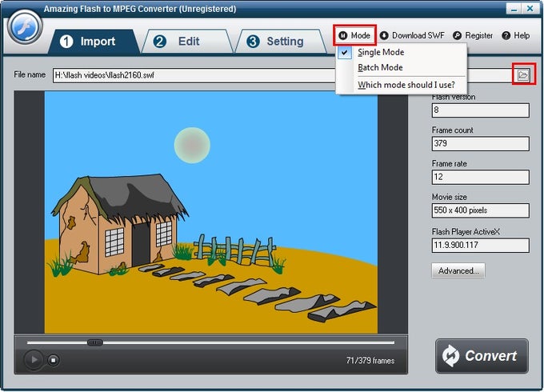Start conversion with the Convert button
The height and width of the screenshot is (392, 544).
482,356
